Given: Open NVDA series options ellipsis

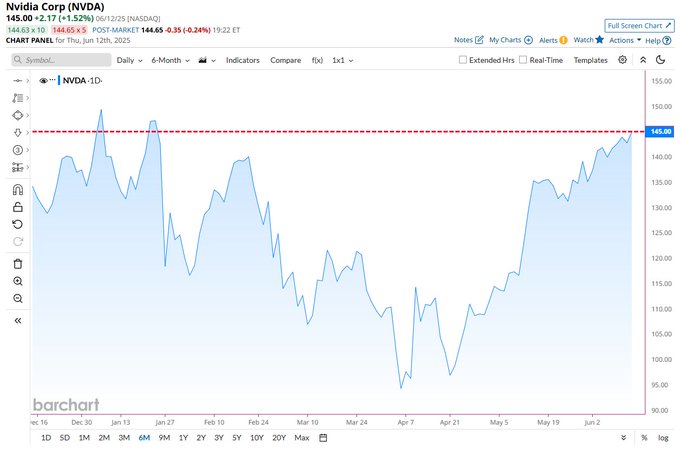Looking at the screenshot, I should coord(53,80).
